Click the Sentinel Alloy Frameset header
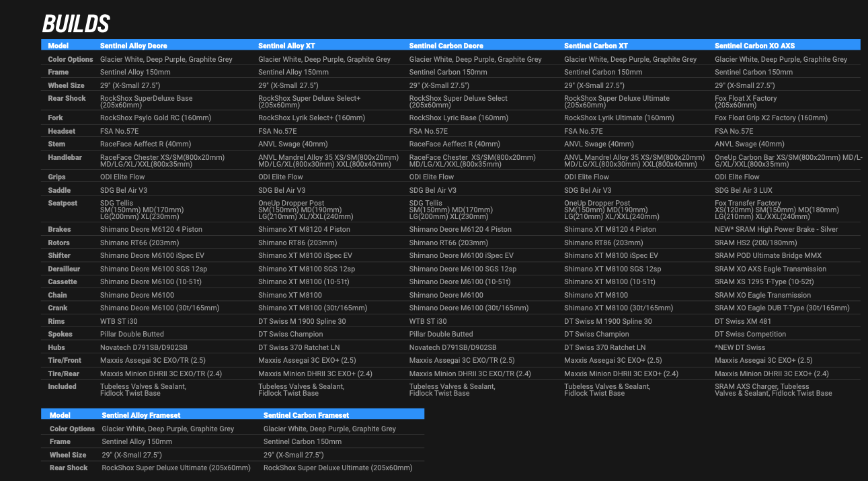 click(141, 415)
